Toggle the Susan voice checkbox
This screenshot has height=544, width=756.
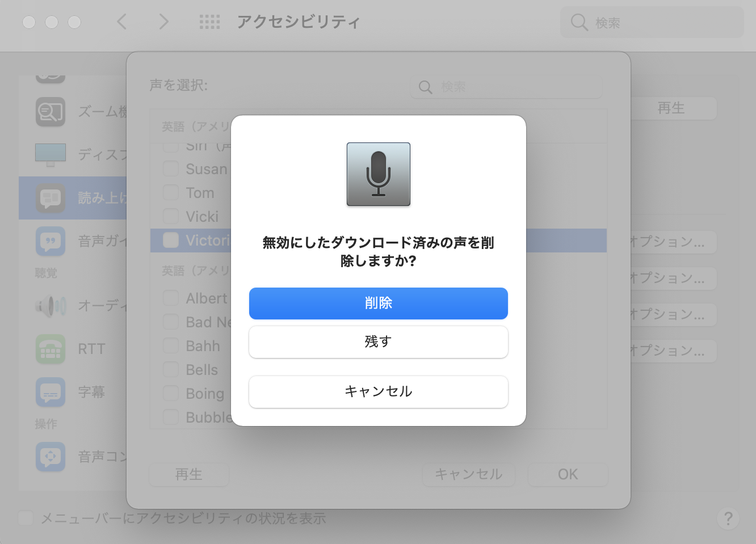[171, 169]
